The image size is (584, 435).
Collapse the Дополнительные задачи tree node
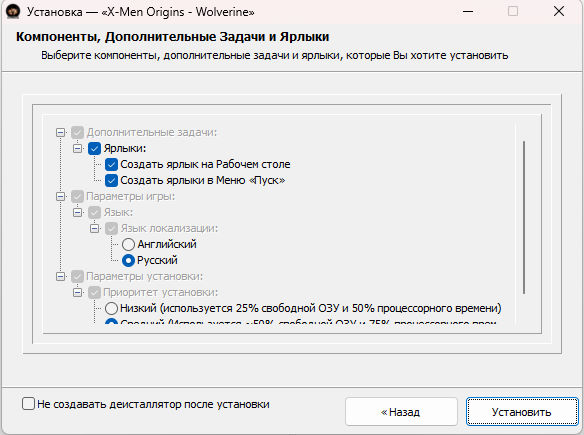click(60, 132)
